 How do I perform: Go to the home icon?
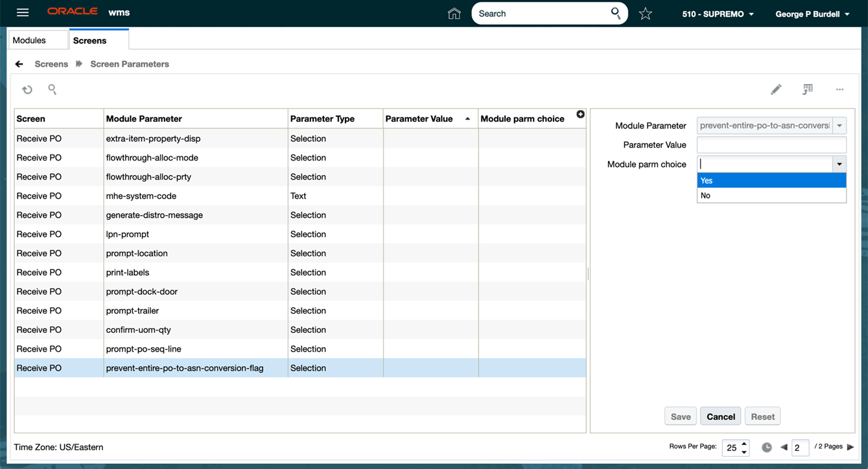(454, 14)
